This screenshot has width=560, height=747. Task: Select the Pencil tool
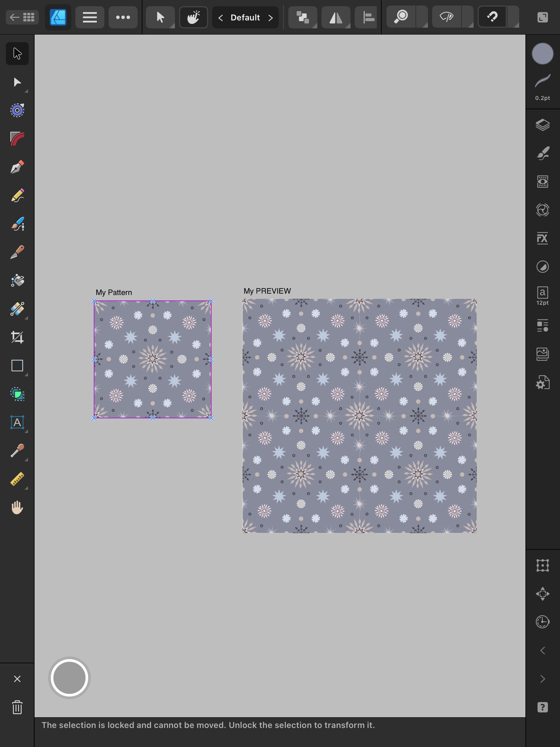[x=17, y=196]
